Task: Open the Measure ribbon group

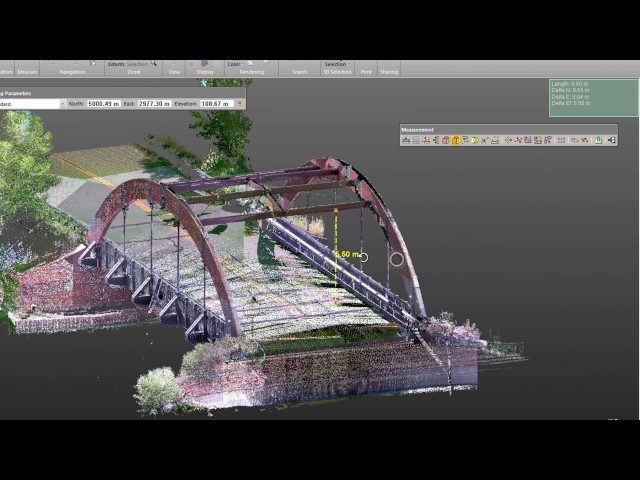Action: click(x=27, y=72)
